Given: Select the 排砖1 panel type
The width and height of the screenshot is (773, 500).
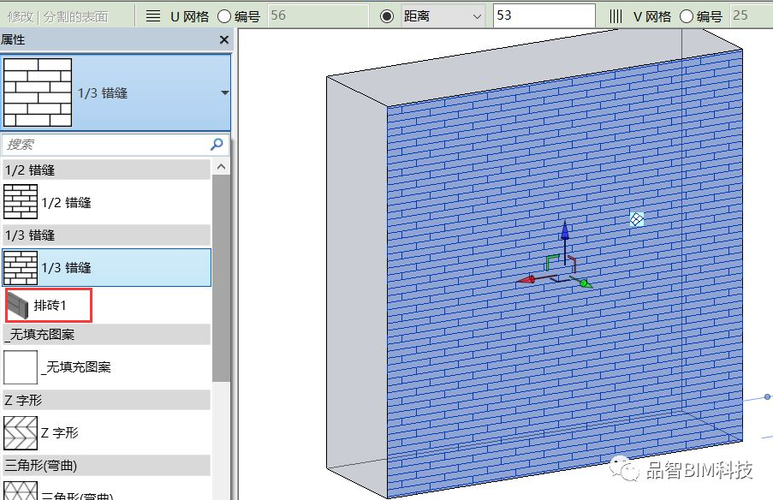Looking at the screenshot, I should (48, 306).
